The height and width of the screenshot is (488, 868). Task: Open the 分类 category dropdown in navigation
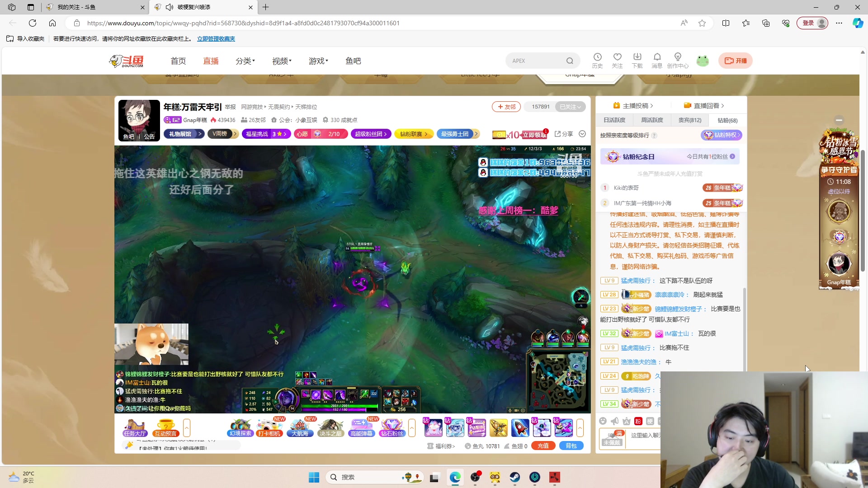click(x=245, y=61)
